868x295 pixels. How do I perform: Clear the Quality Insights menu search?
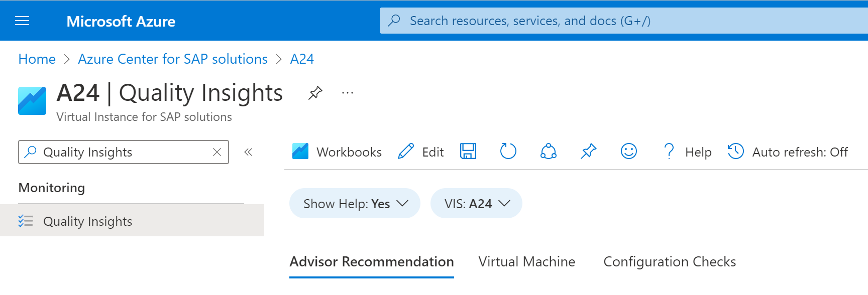point(217,152)
